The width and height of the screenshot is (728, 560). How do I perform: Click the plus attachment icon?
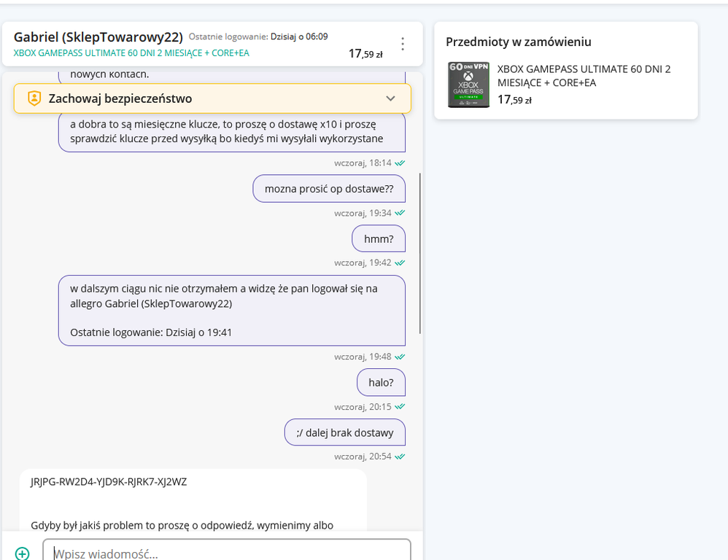point(22,553)
